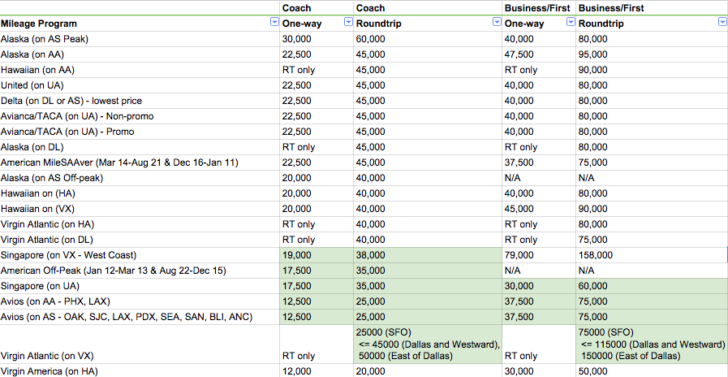Select the N/A Business One-way cell in the Alaska AS Off-peak row
This screenshot has height=377, width=728.
pos(539,178)
